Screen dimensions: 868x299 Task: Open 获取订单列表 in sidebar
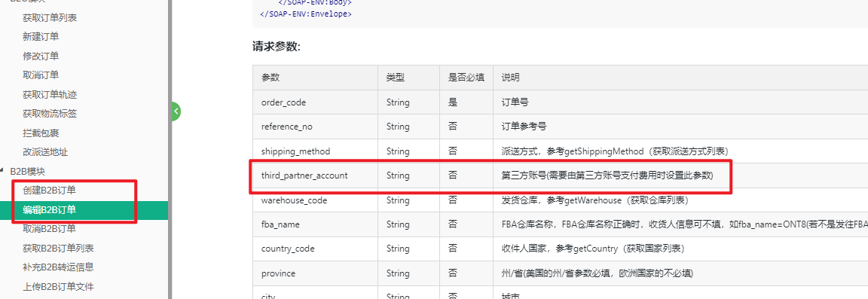50,18
